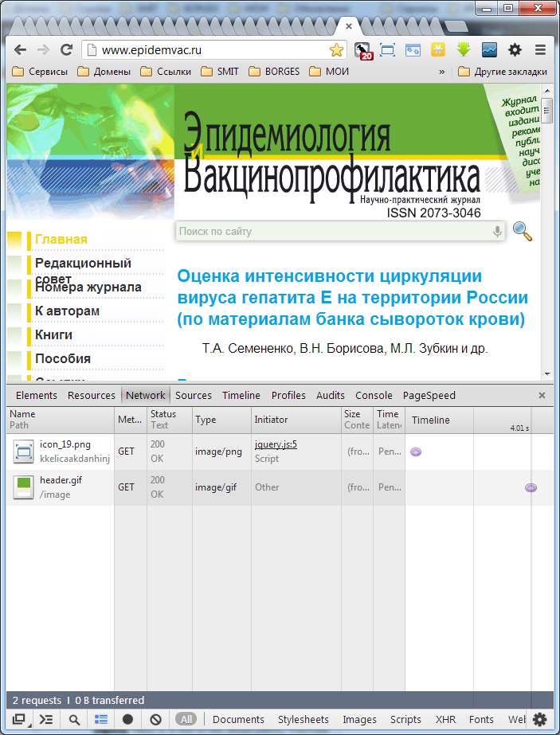This screenshot has width=560, height=735.
Task: Bookmark page with the star icon
Action: tap(336, 49)
